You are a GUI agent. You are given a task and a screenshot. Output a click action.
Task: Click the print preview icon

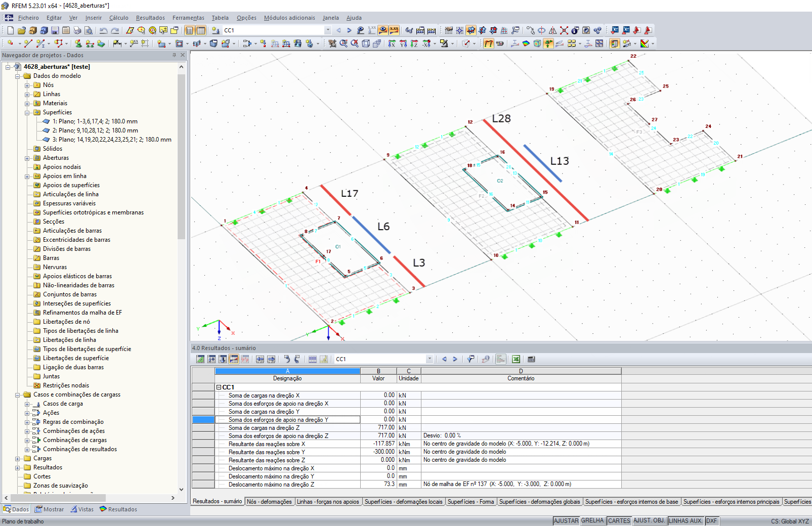pos(89,30)
